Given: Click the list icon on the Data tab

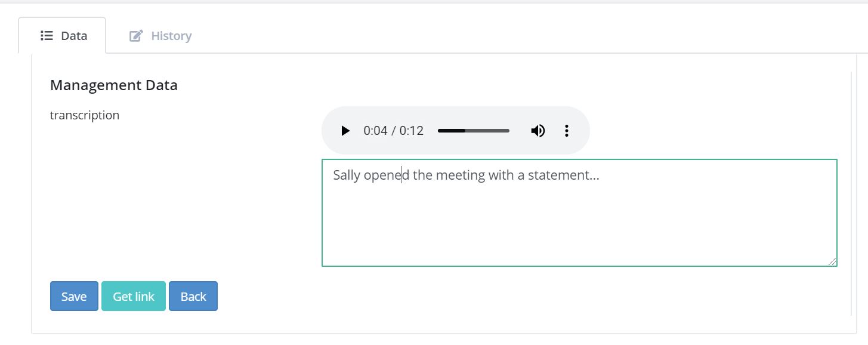Looking at the screenshot, I should tap(47, 35).
